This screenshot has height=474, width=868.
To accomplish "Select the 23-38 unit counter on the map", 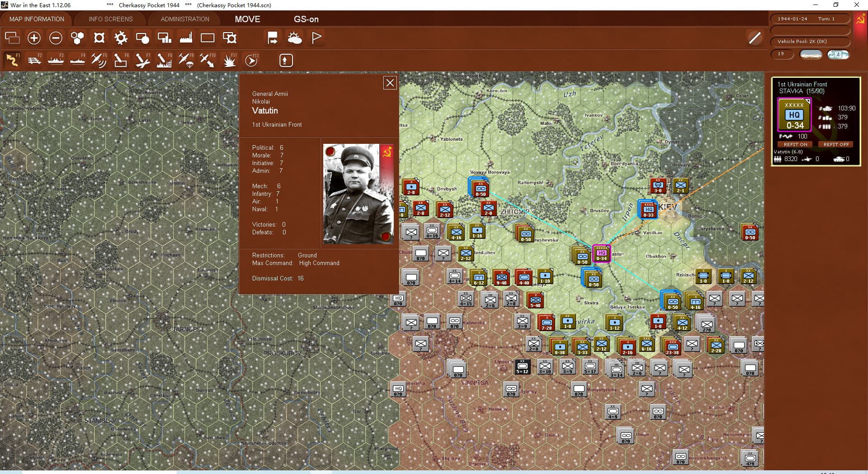I will click(672, 346).
